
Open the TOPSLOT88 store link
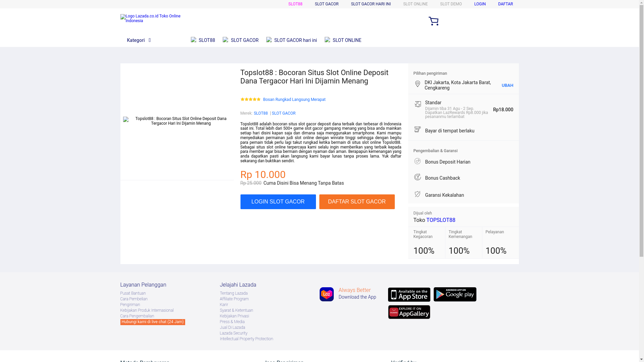tap(441, 220)
